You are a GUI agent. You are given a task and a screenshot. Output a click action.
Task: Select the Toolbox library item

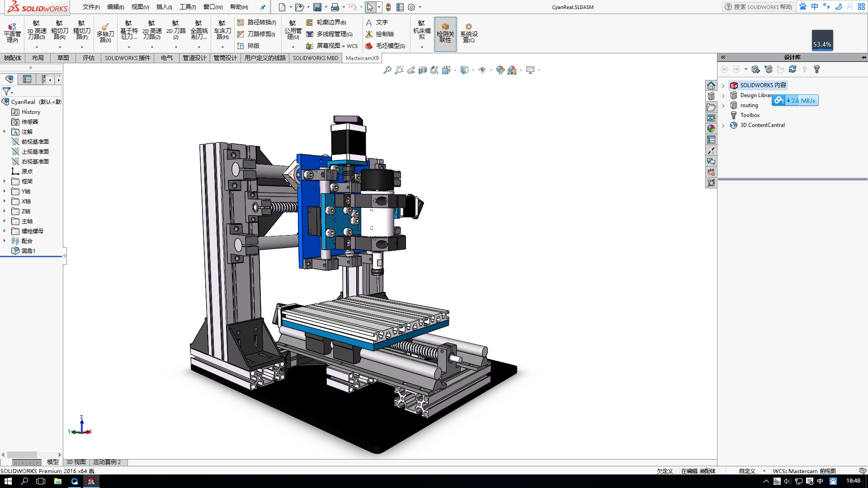point(750,115)
